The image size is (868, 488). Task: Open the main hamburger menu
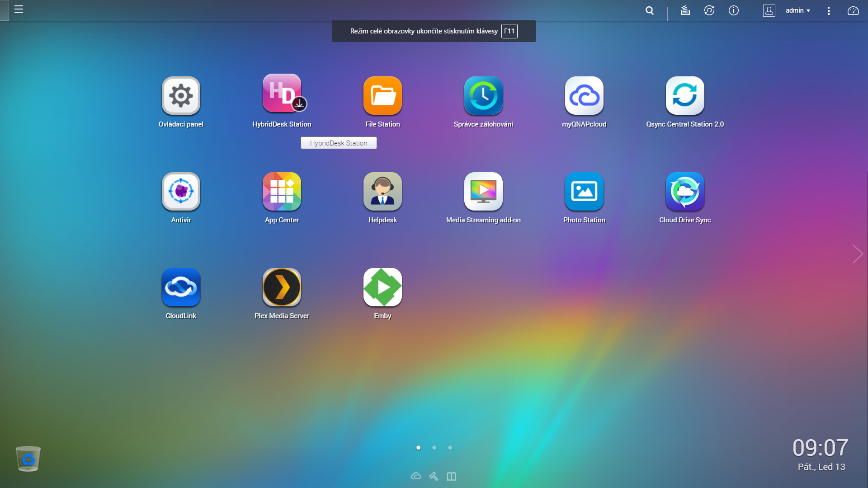tap(19, 9)
